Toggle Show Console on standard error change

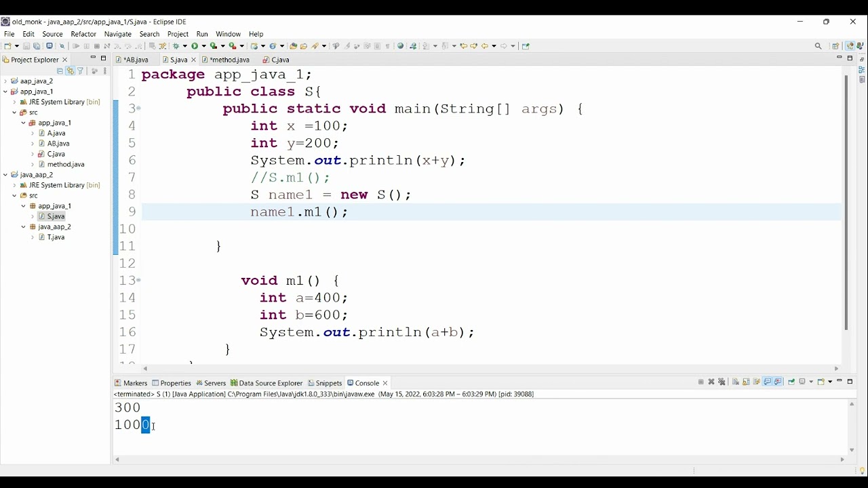[x=778, y=382]
